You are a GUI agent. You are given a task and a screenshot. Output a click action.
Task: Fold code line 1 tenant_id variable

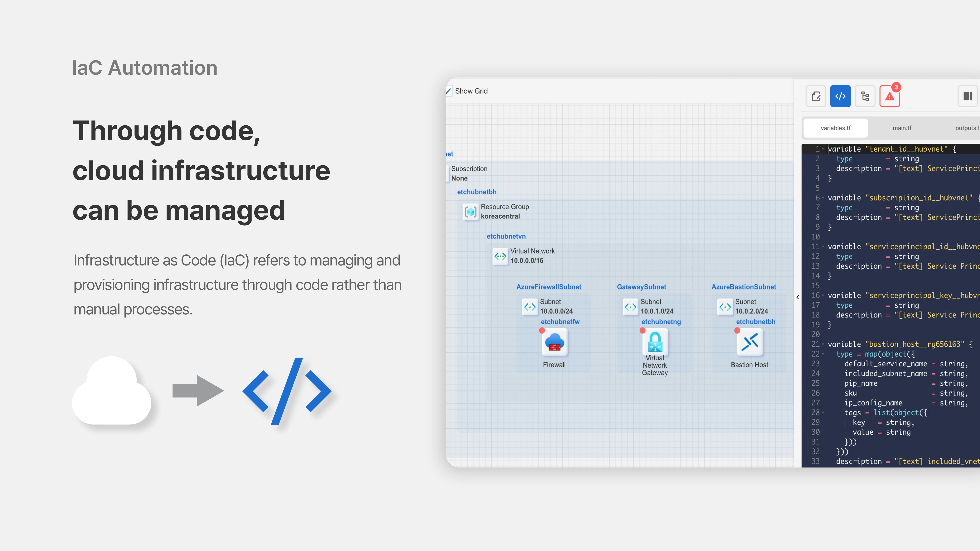pos(823,149)
